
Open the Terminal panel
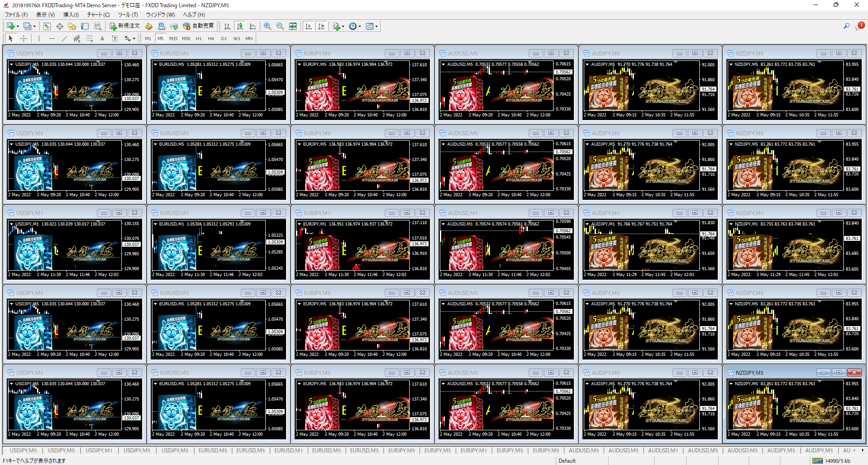click(x=85, y=26)
